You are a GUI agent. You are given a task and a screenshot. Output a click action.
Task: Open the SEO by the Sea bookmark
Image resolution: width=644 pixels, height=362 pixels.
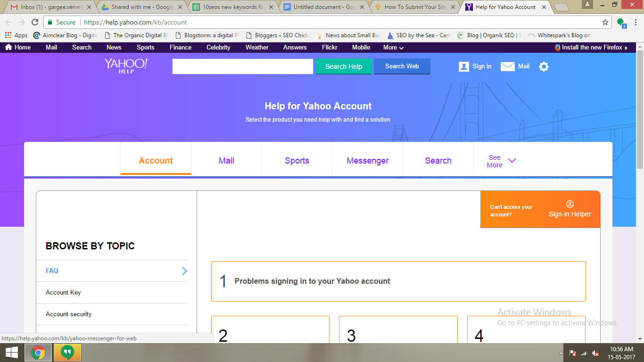(x=419, y=35)
